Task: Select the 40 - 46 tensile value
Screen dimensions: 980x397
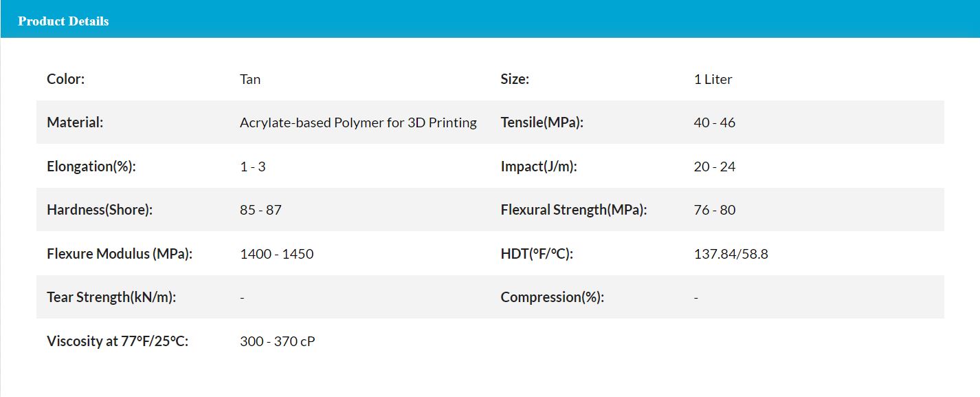Action: (714, 122)
